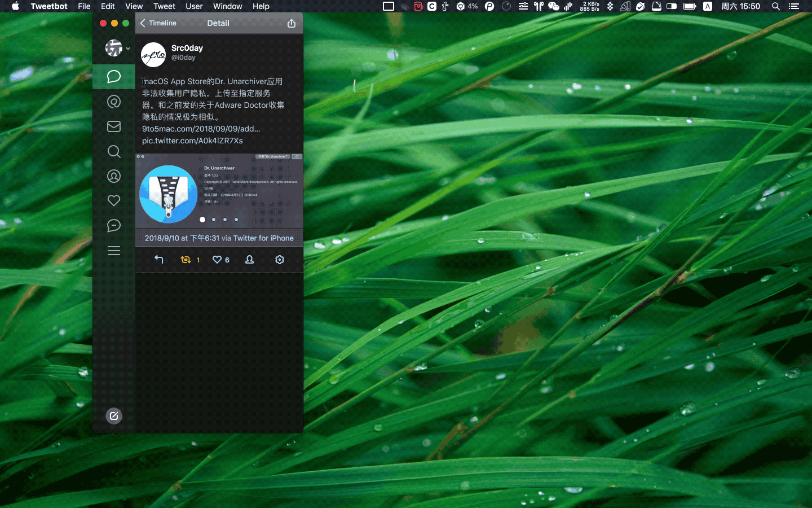Open the tweet's user actions icon
Image resolution: width=812 pixels, height=508 pixels.
[x=249, y=260]
